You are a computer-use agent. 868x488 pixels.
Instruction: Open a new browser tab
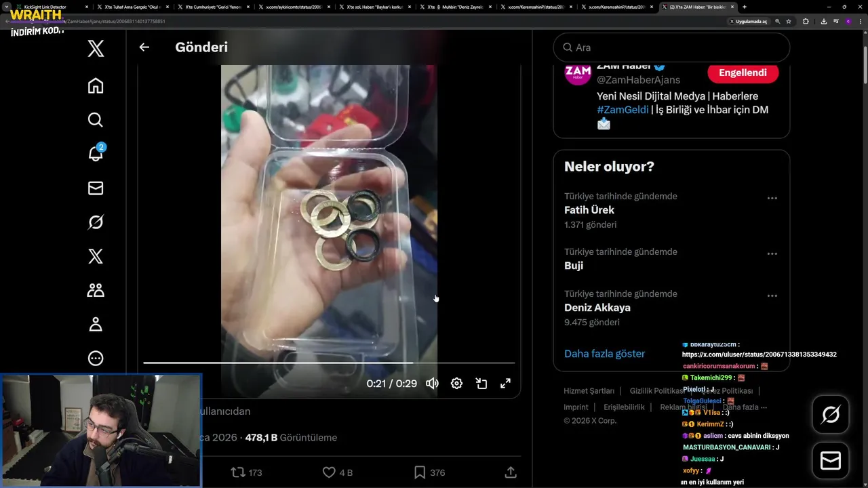pos(745,7)
